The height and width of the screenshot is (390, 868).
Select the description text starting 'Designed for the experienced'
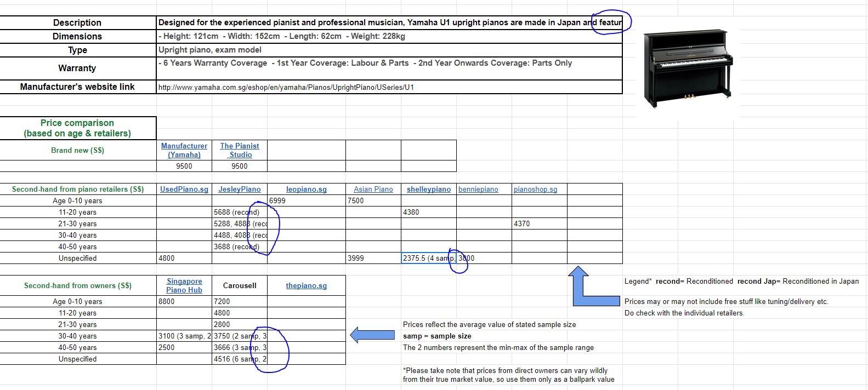(389, 22)
